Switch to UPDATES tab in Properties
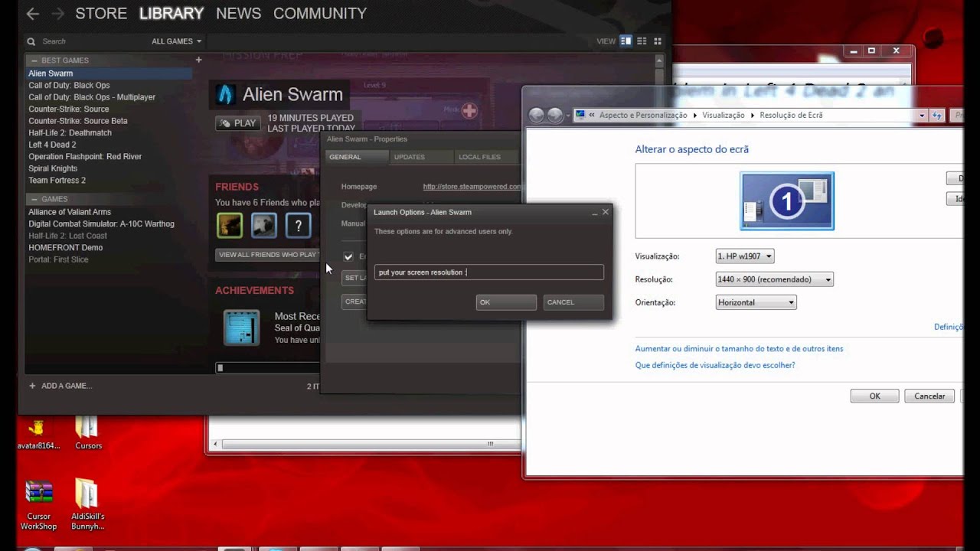The width and height of the screenshot is (980, 551). (x=420, y=157)
